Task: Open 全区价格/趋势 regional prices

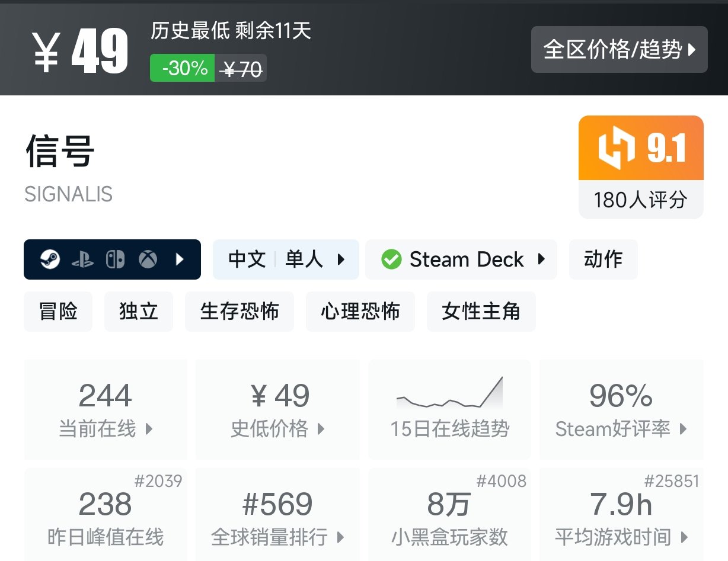Action: pos(619,50)
